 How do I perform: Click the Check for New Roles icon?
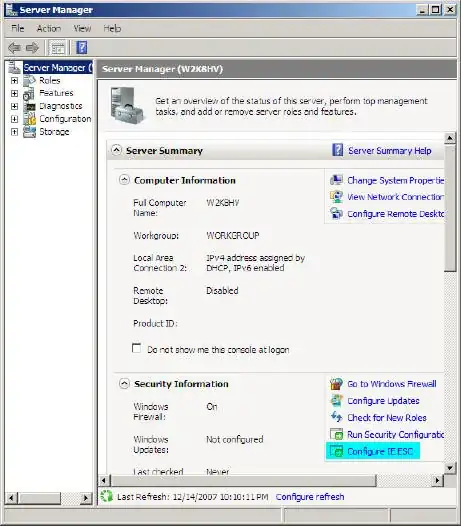[337, 417]
